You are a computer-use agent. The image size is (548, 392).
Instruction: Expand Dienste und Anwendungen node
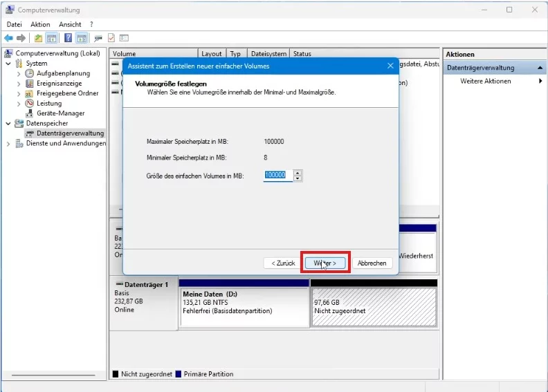click(x=8, y=144)
